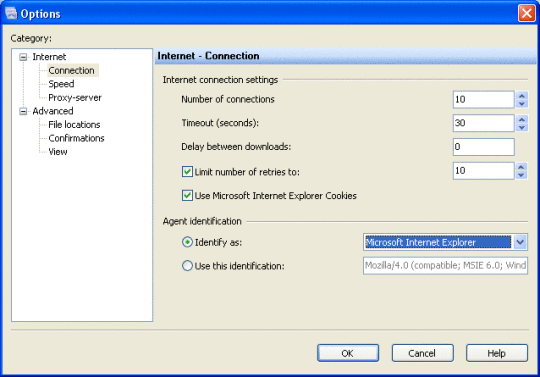Screen dimensions: 540x377
Task: Open Proxy-server settings page
Action: coord(75,97)
